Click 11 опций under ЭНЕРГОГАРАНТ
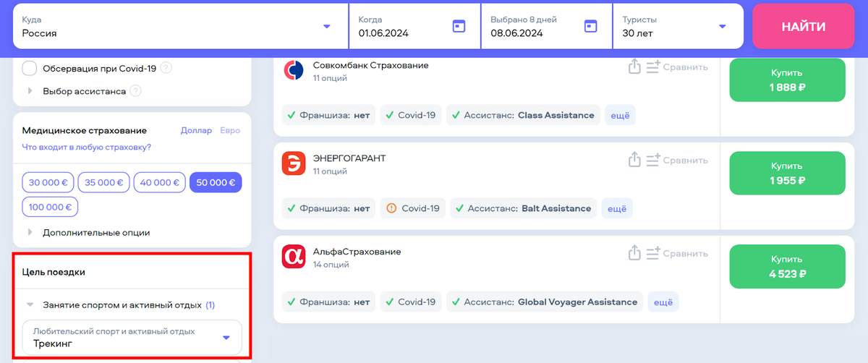The image size is (868, 363). pyautogui.click(x=330, y=171)
